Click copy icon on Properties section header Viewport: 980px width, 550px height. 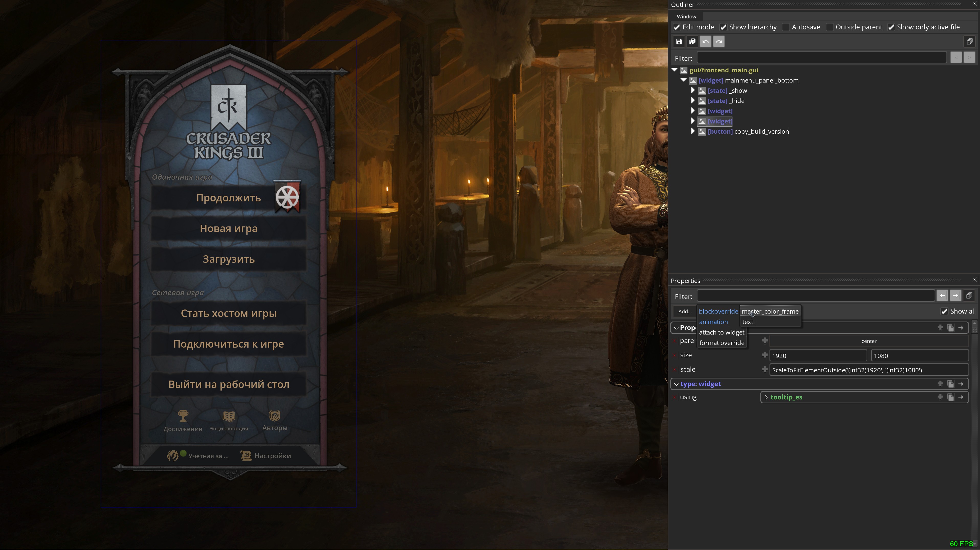point(950,328)
